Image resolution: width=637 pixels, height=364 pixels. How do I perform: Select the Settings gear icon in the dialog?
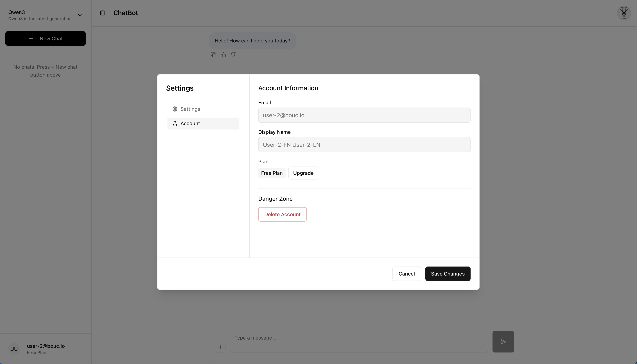pos(175,109)
